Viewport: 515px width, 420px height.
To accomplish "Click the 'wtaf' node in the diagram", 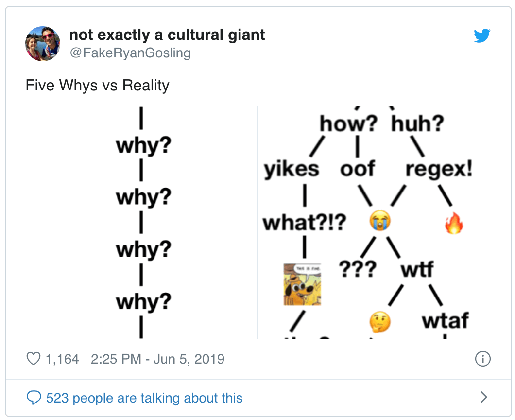I will click(445, 321).
